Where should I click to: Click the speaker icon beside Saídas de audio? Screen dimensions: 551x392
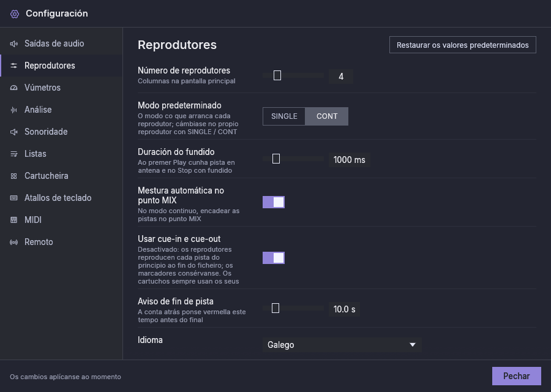coord(13,43)
